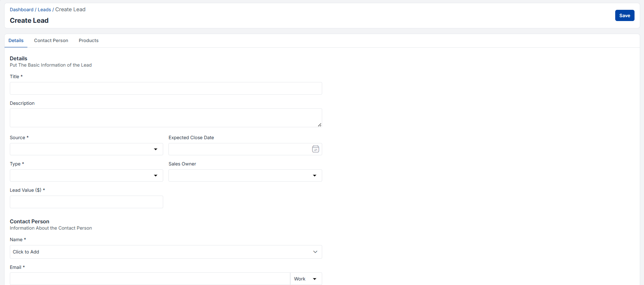This screenshot has height=285, width=644.
Task: Open the Work email type dropdown
Action: (x=306, y=279)
